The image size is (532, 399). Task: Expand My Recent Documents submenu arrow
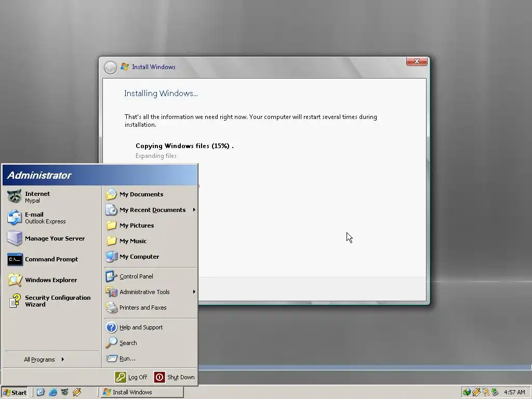(194, 210)
